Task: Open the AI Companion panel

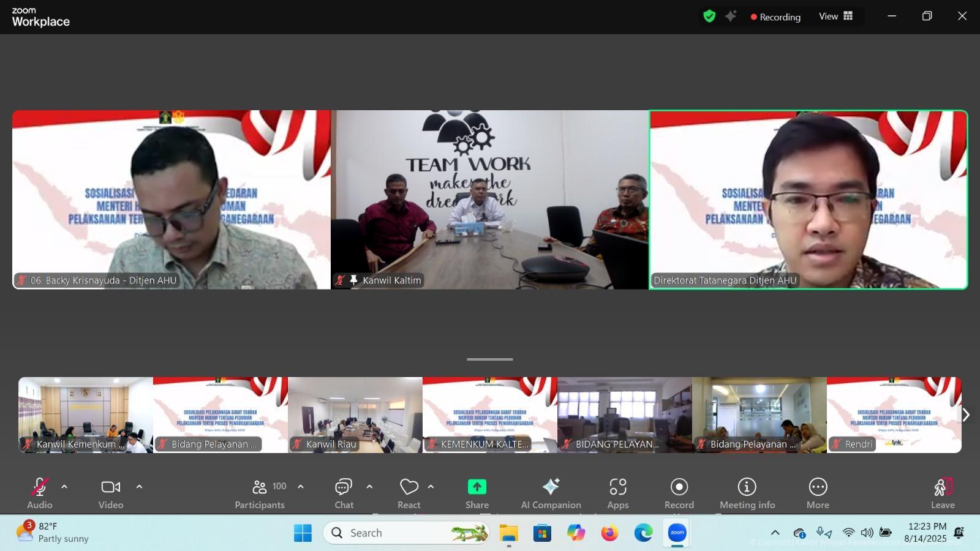Action: [551, 493]
